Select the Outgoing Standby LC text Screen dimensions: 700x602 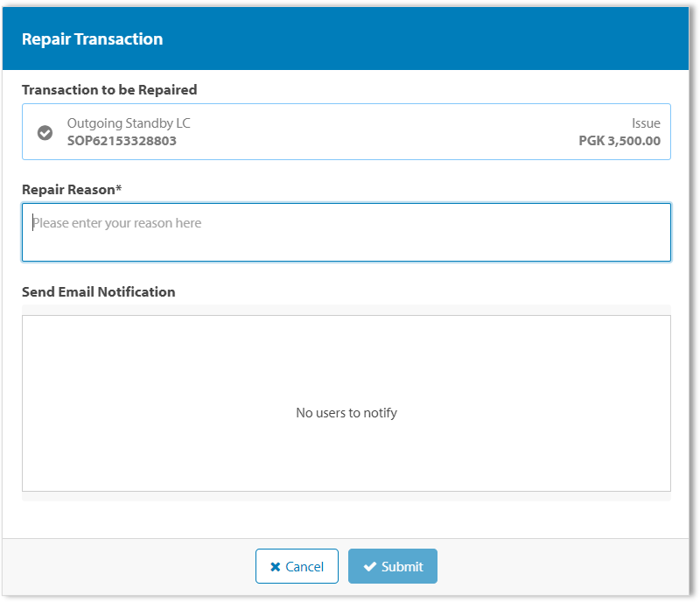[x=129, y=123]
